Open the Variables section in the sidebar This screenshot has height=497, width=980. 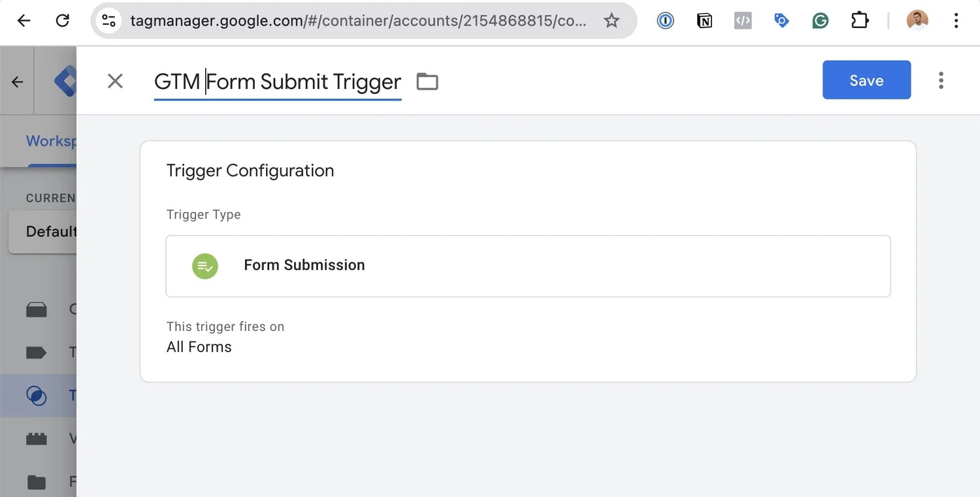click(x=37, y=438)
